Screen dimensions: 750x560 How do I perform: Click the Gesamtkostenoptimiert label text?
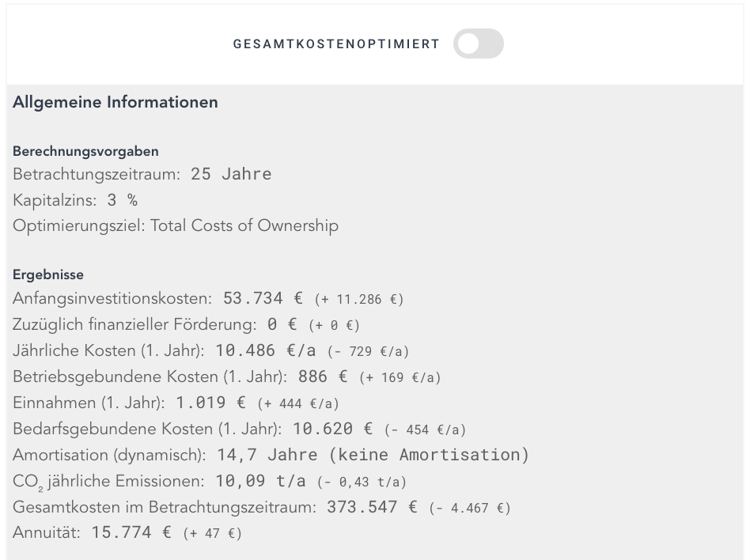coord(335,44)
